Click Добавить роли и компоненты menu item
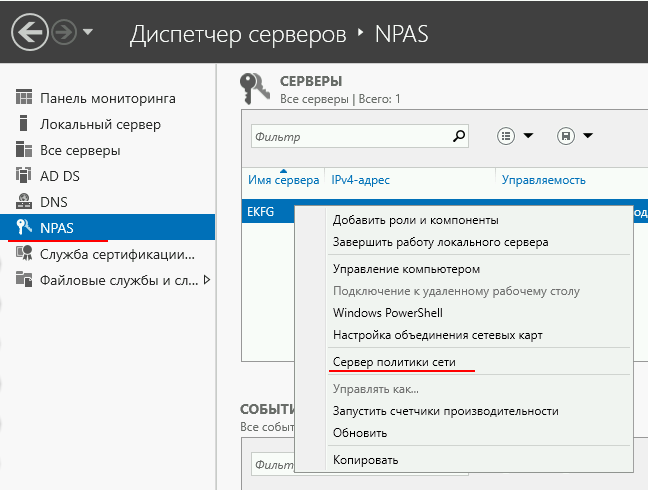 pyautogui.click(x=415, y=220)
